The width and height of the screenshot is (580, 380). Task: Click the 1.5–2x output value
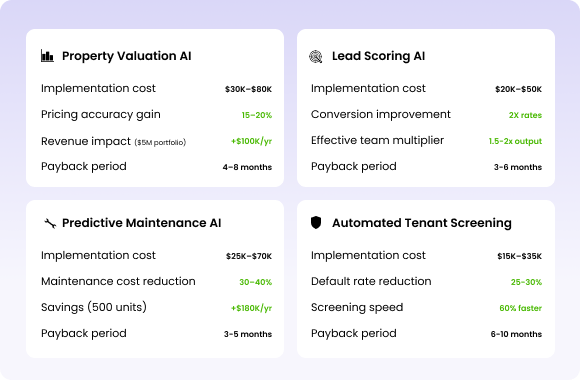point(515,141)
